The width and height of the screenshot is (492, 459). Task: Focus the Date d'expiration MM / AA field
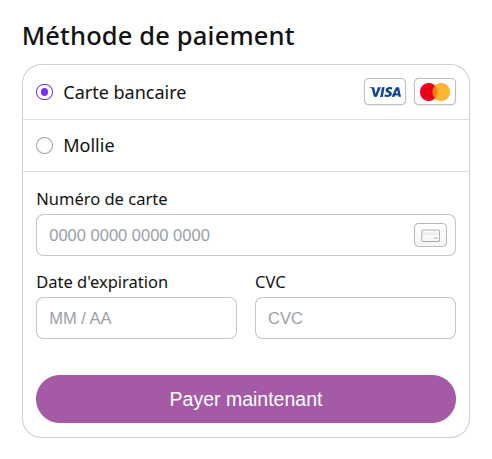click(x=136, y=318)
